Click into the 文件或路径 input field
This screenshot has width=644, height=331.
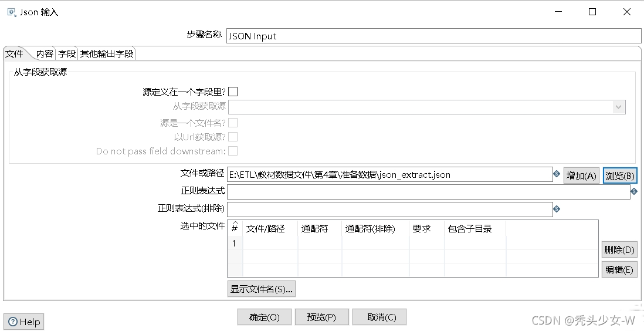(x=390, y=174)
